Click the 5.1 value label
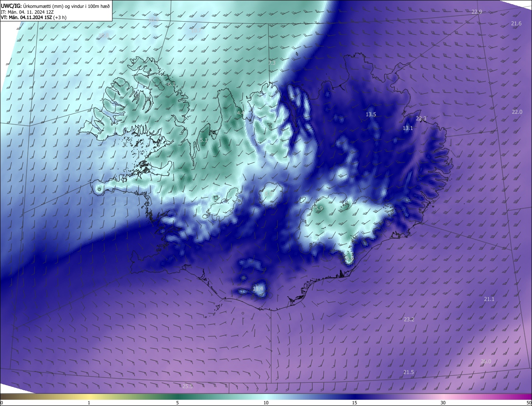This screenshot has width=532, height=406. (204, 141)
